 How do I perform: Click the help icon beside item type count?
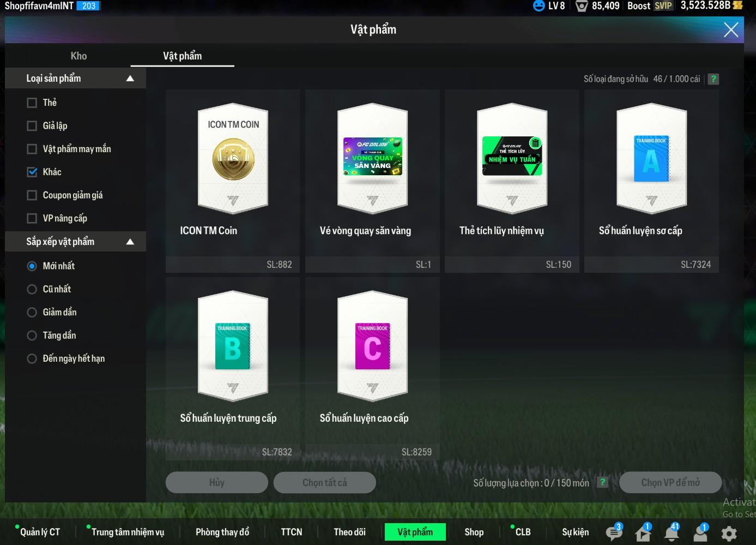(713, 79)
